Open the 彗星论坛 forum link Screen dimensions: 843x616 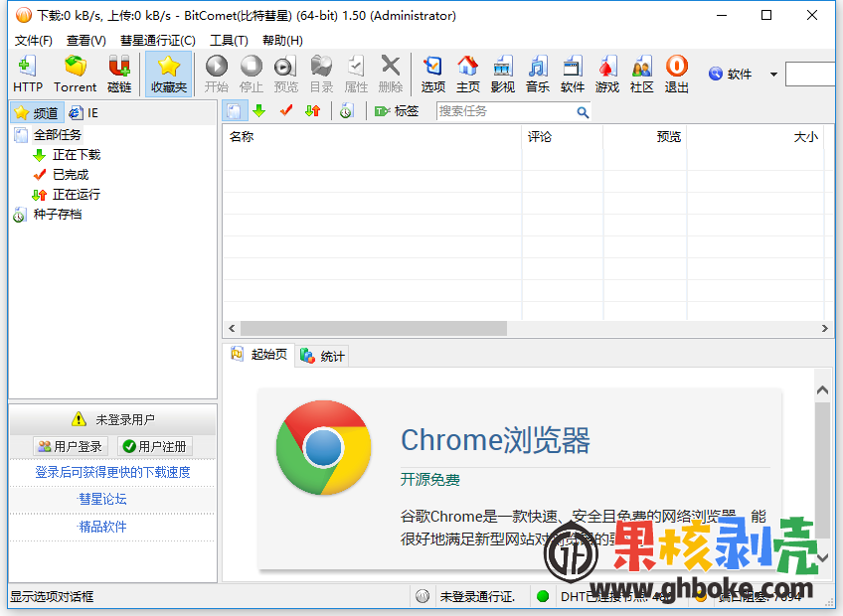coord(102,499)
